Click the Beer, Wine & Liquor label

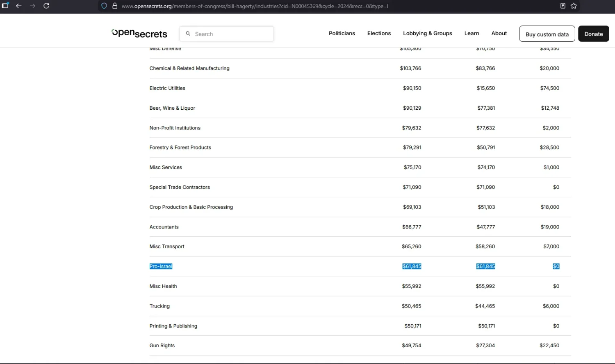(172, 108)
